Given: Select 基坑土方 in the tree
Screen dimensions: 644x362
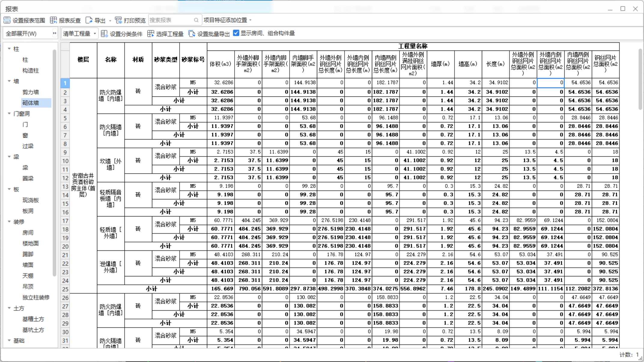Looking at the screenshot, I should 33,330.
